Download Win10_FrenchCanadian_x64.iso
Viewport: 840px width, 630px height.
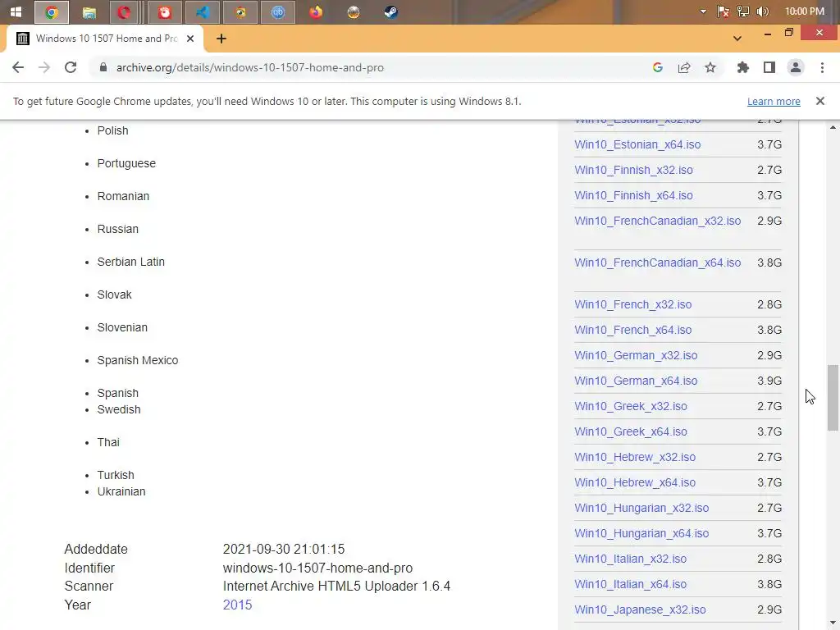pos(657,262)
